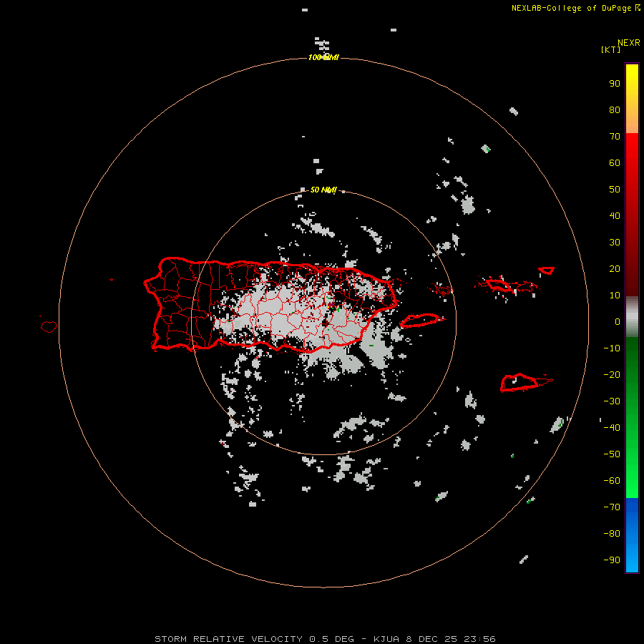Click the 50 value on velocity scale
Viewport: 644px width, 644px height.
point(615,190)
